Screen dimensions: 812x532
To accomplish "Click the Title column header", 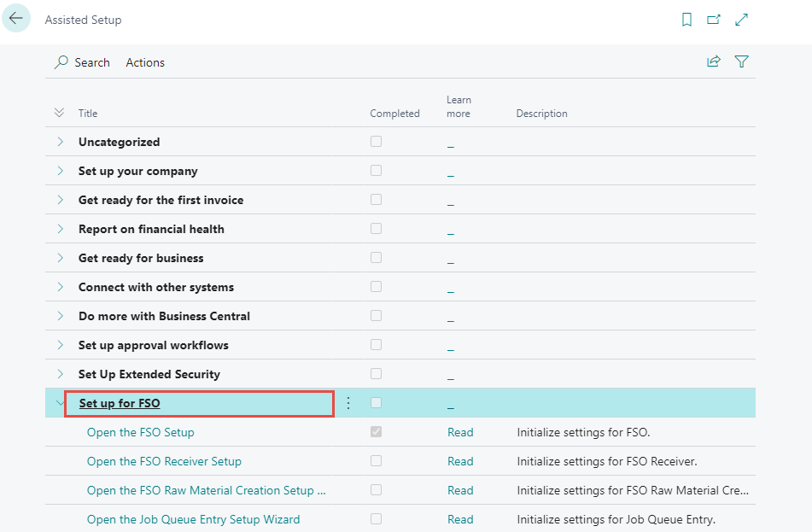I will 88,114.
